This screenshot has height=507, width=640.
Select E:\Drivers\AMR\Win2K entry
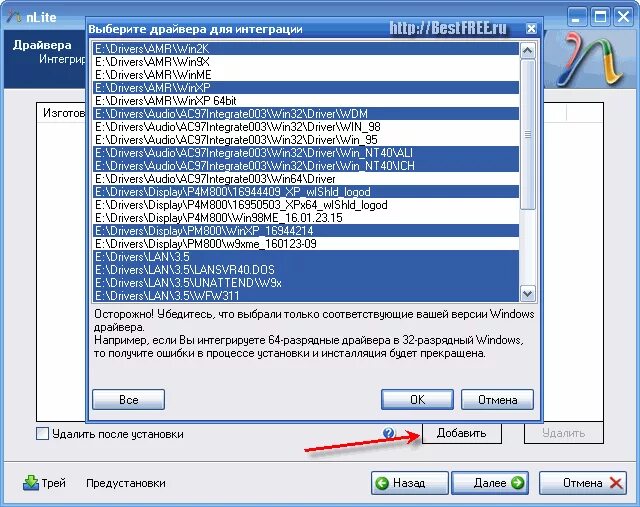(306, 49)
